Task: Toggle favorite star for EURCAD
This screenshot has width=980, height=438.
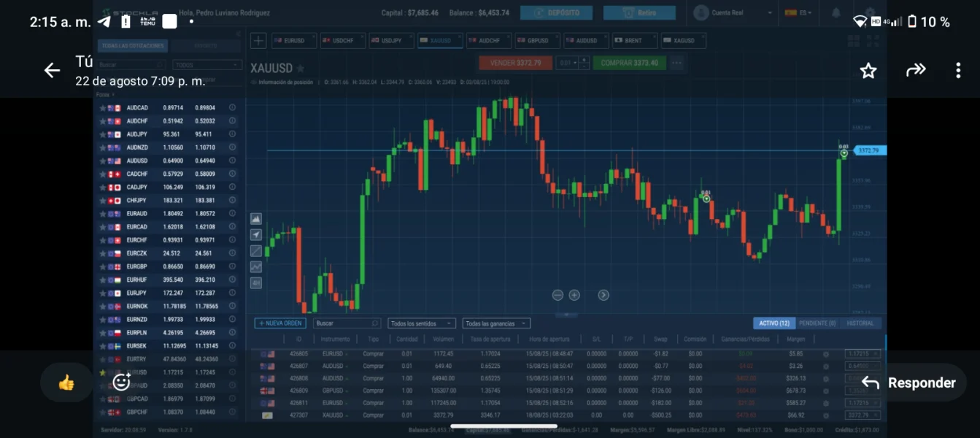Action: click(103, 227)
